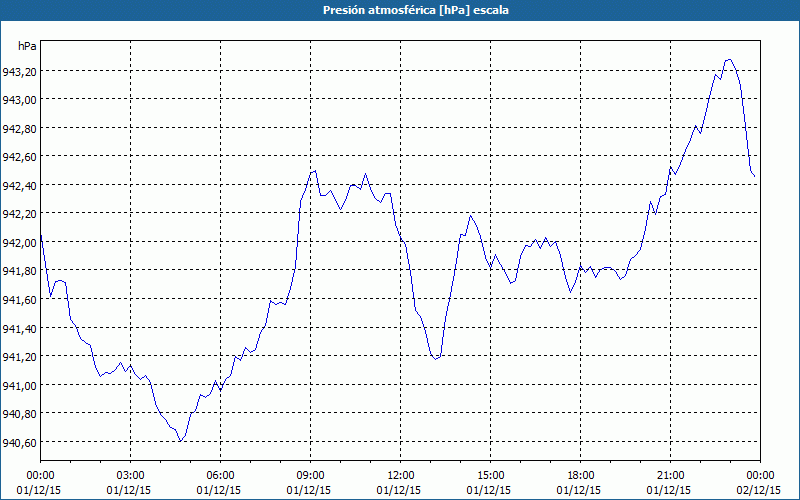Screen dimensions: 800x500
Task: Click the 943,20 y-axis value
Action: 19,72
